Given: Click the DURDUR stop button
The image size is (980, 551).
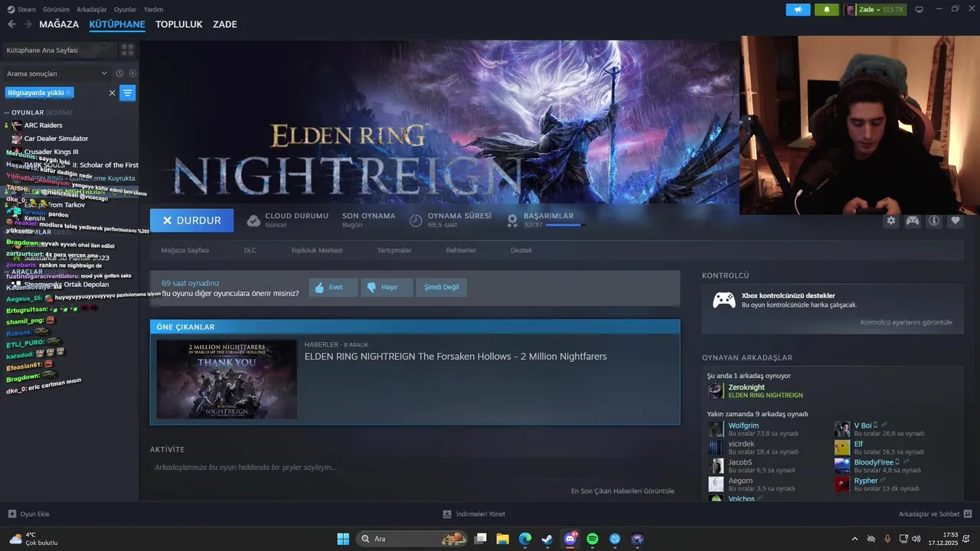Looking at the screenshot, I should (191, 220).
